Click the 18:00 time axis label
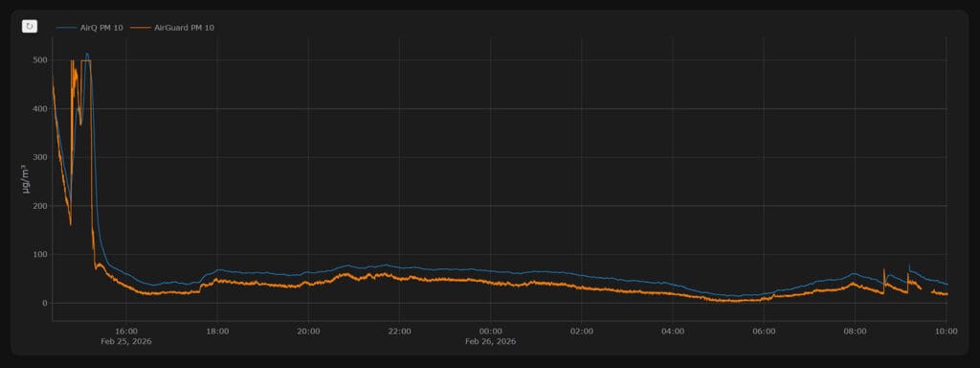This screenshot has height=368, width=980. pos(217,331)
